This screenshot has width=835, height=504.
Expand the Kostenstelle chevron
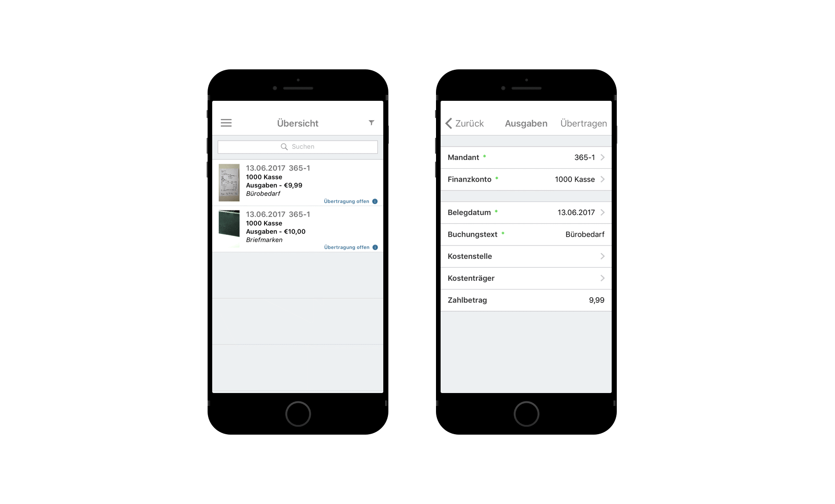pos(602,256)
